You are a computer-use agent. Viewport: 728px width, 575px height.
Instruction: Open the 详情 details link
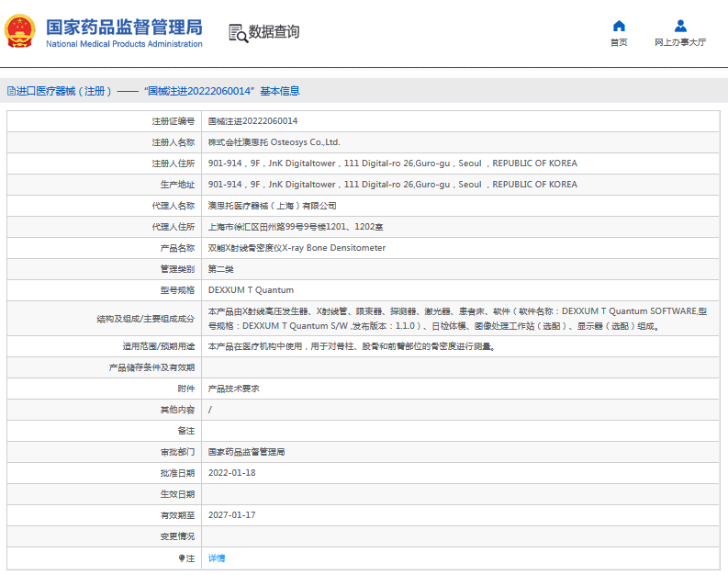click(217, 558)
